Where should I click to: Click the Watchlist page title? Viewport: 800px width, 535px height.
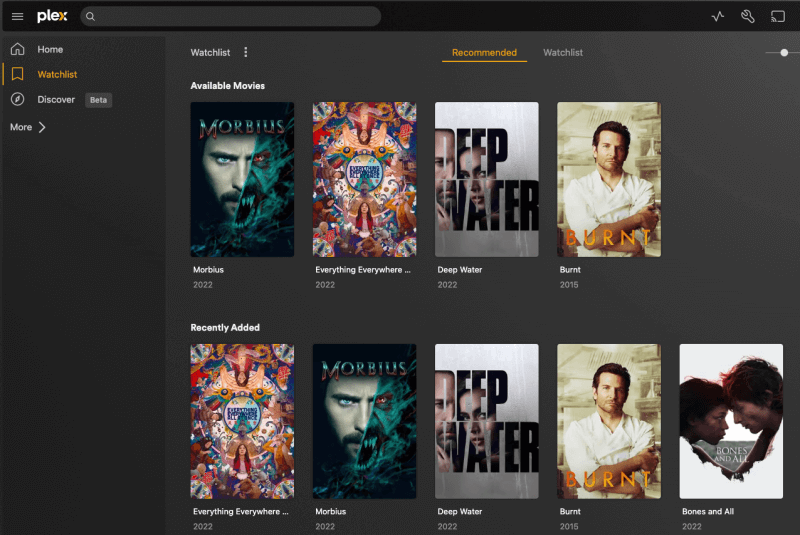point(210,53)
